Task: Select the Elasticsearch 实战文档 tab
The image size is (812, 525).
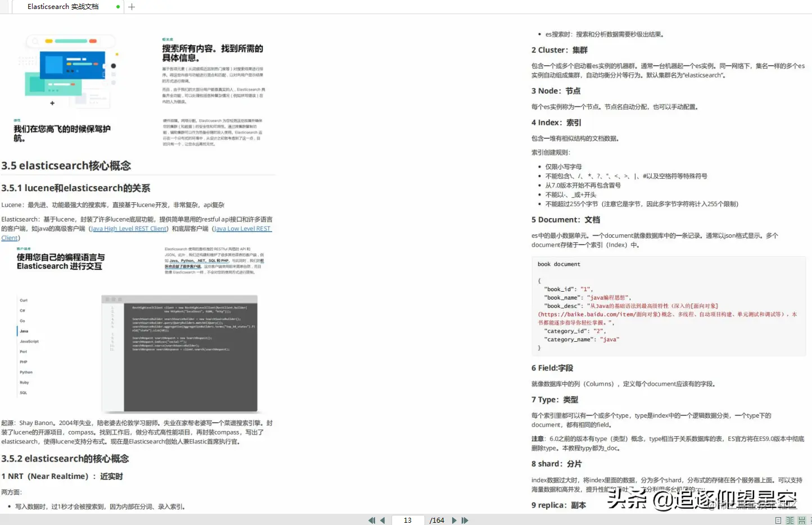Action: [x=64, y=7]
